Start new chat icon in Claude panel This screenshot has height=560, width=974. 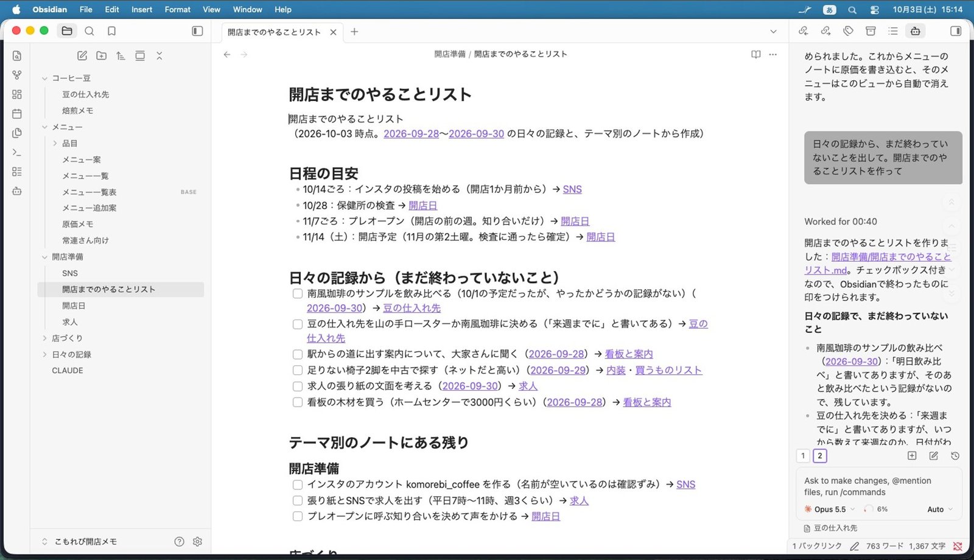(934, 456)
